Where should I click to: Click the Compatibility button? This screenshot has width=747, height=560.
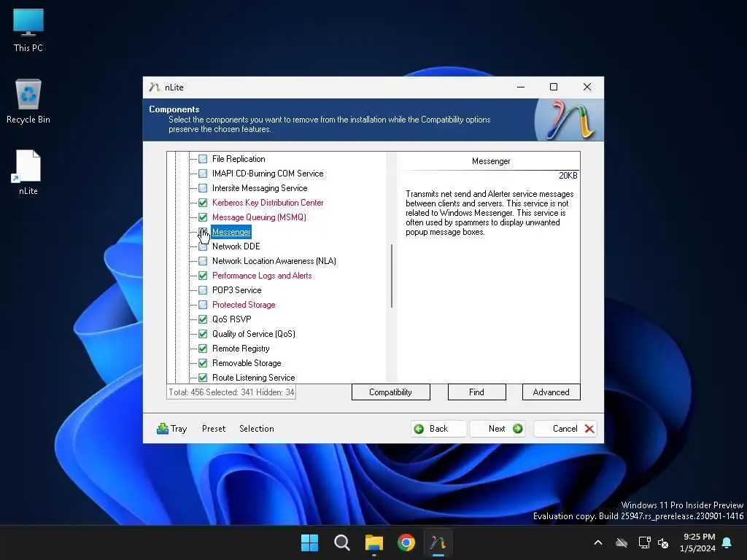(x=391, y=392)
